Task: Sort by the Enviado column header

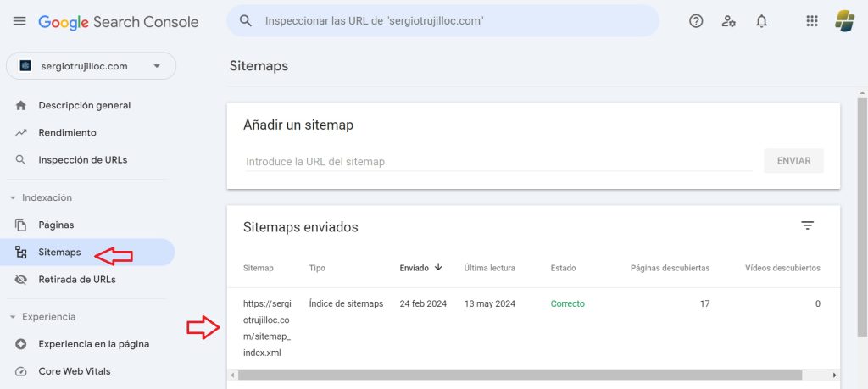Action: pos(414,268)
